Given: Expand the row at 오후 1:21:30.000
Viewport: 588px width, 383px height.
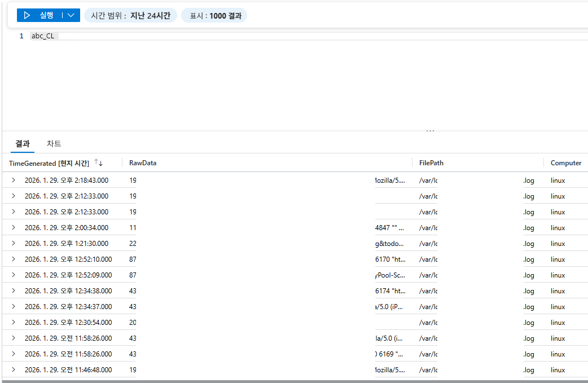Looking at the screenshot, I should (x=14, y=243).
